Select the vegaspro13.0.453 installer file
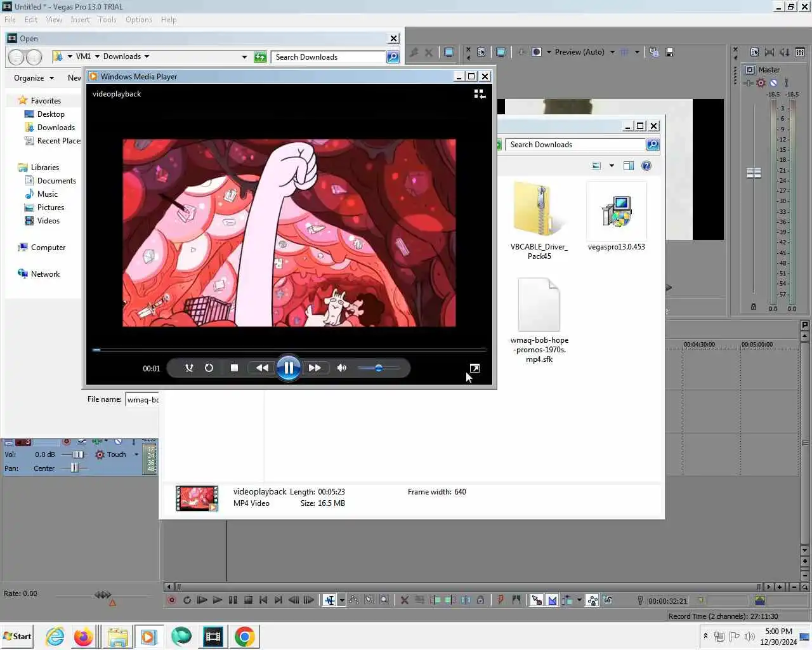Viewport: 812px width, 650px height. 616,216
